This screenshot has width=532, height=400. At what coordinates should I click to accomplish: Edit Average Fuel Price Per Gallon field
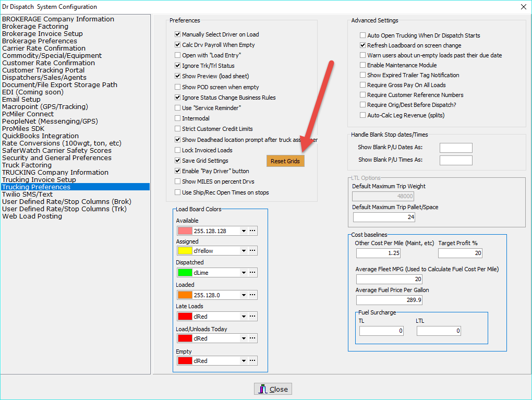click(389, 300)
